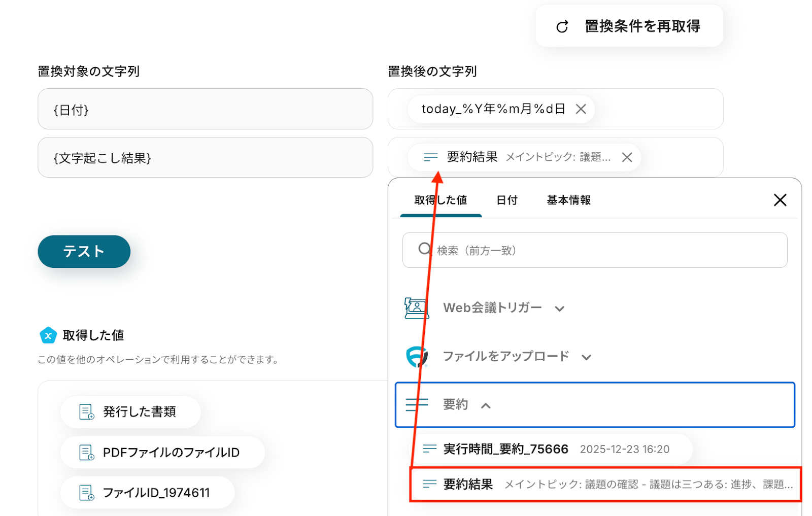Expand the Web会議トリガー section
Screen dimensions: 812x516
(x=559, y=308)
